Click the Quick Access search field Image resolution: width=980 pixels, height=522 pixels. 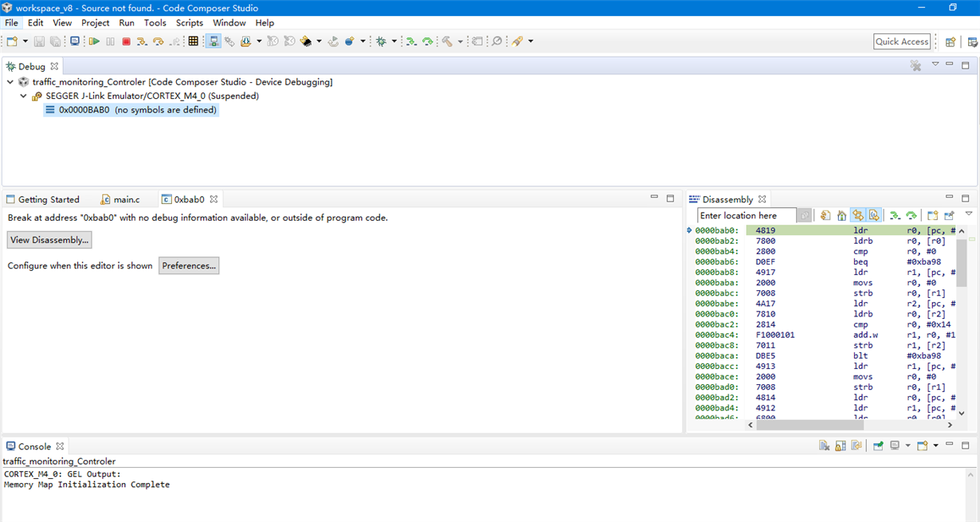[902, 41]
